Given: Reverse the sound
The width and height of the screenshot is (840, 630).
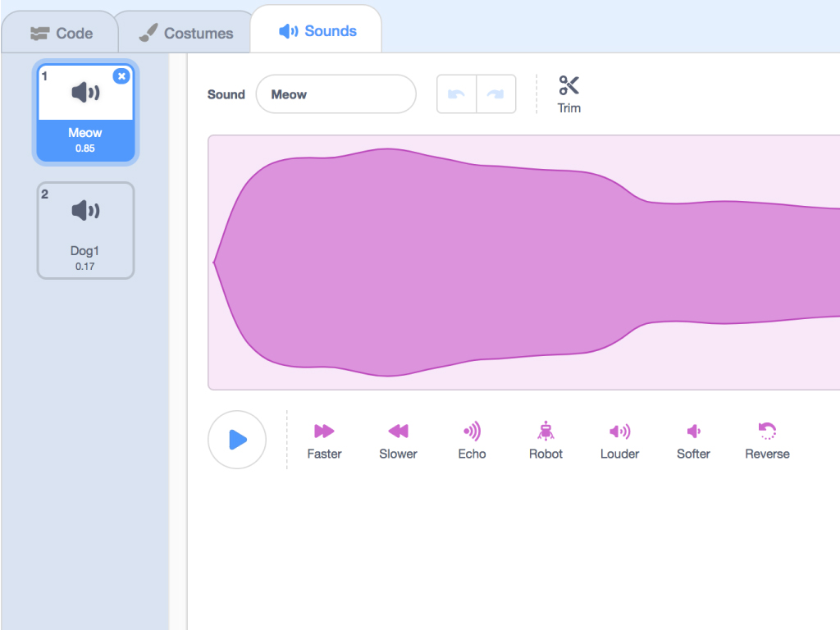Looking at the screenshot, I should pyautogui.click(x=767, y=441).
